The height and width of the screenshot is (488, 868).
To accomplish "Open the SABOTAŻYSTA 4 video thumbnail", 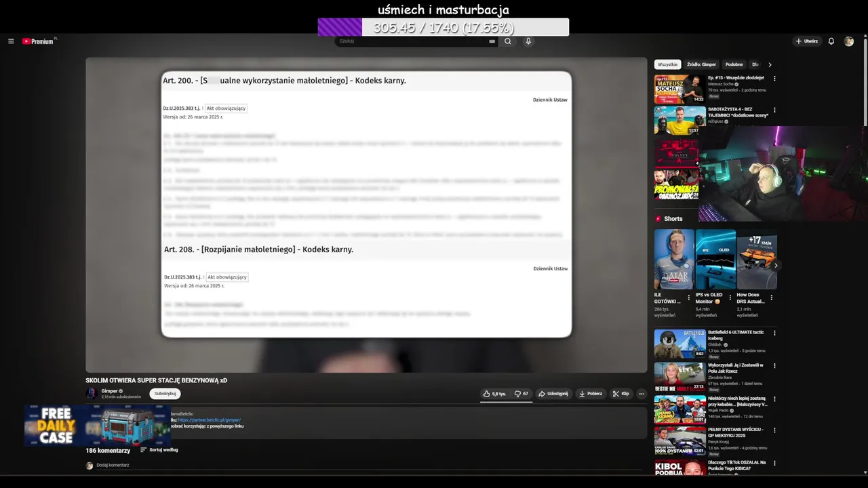I will 680,121.
